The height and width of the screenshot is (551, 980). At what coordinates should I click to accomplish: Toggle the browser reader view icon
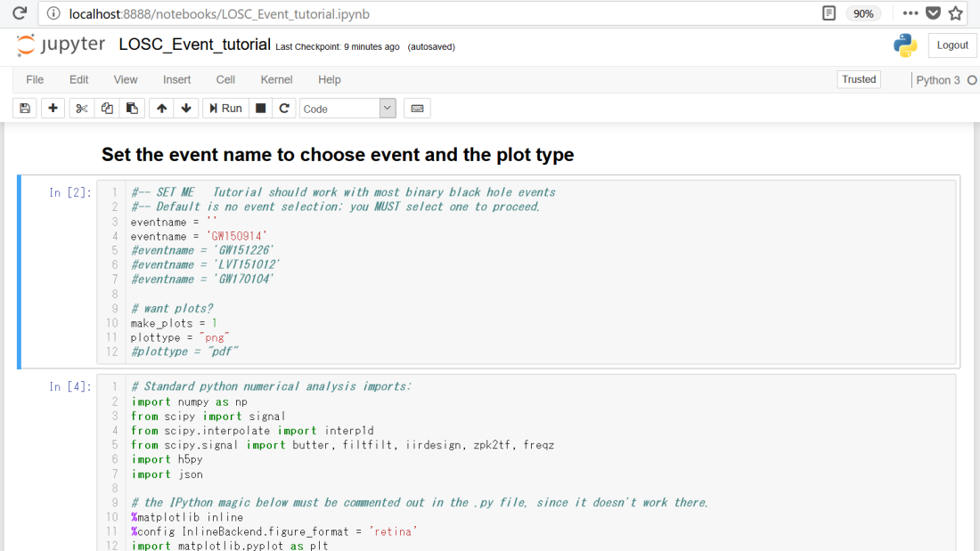coord(829,13)
